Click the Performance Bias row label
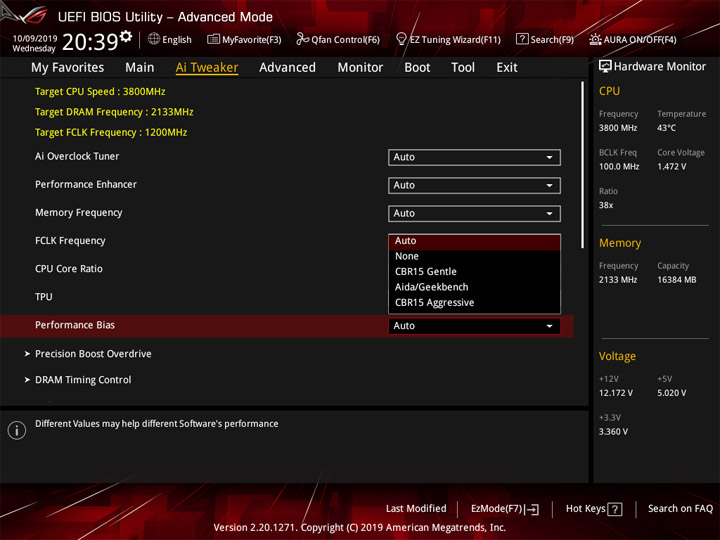The width and height of the screenshot is (720, 540). click(x=75, y=325)
